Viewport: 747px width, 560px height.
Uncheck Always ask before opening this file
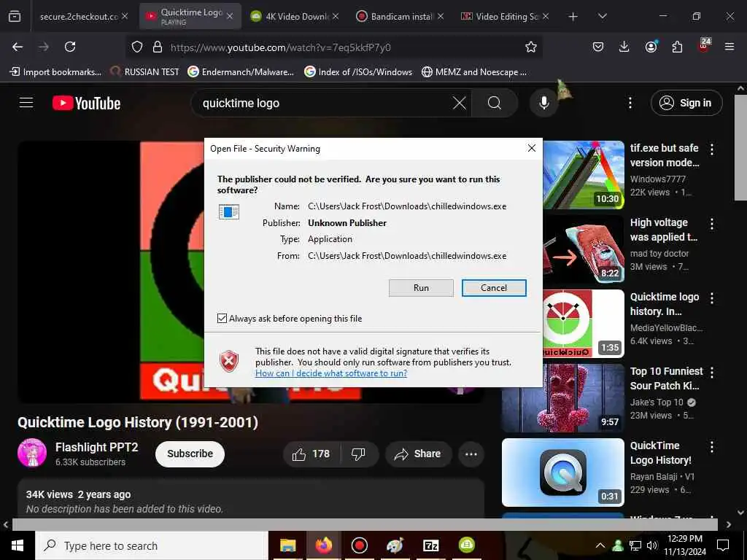[222, 318]
